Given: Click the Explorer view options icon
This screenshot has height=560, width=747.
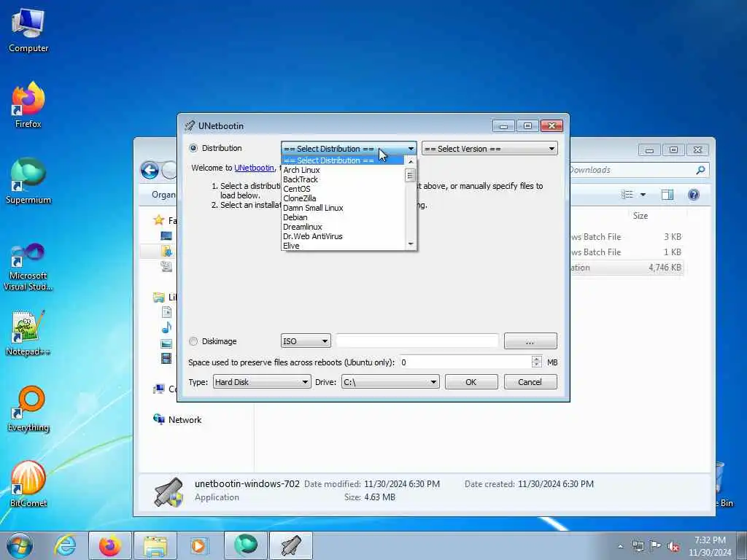Looking at the screenshot, I should coord(627,194).
